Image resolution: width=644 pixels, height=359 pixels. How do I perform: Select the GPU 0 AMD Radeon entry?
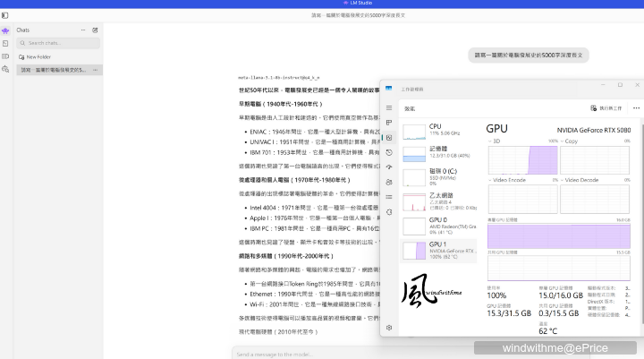coord(438,226)
